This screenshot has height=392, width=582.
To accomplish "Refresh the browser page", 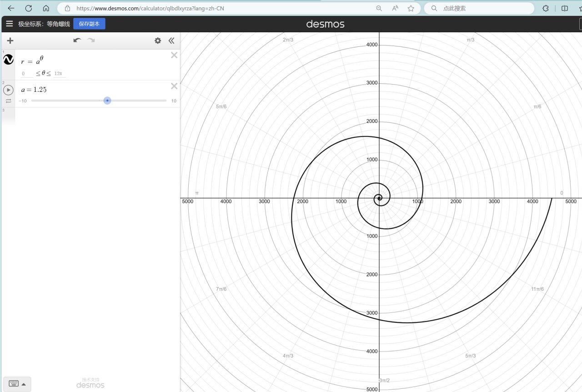I will (28, 8).
